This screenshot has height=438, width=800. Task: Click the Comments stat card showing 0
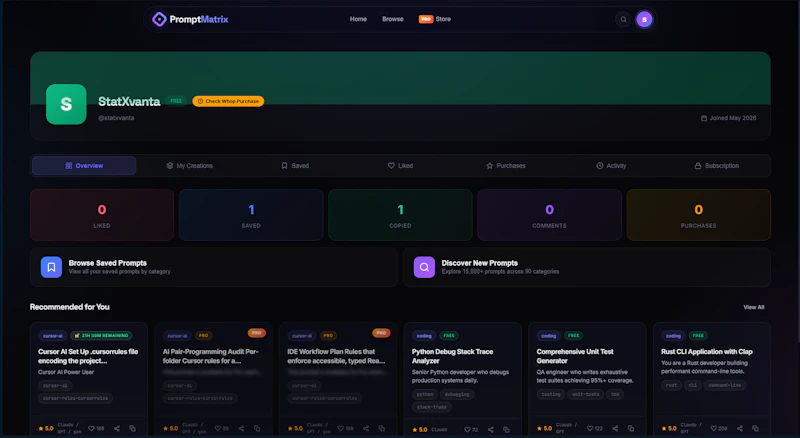click(549, 215)
